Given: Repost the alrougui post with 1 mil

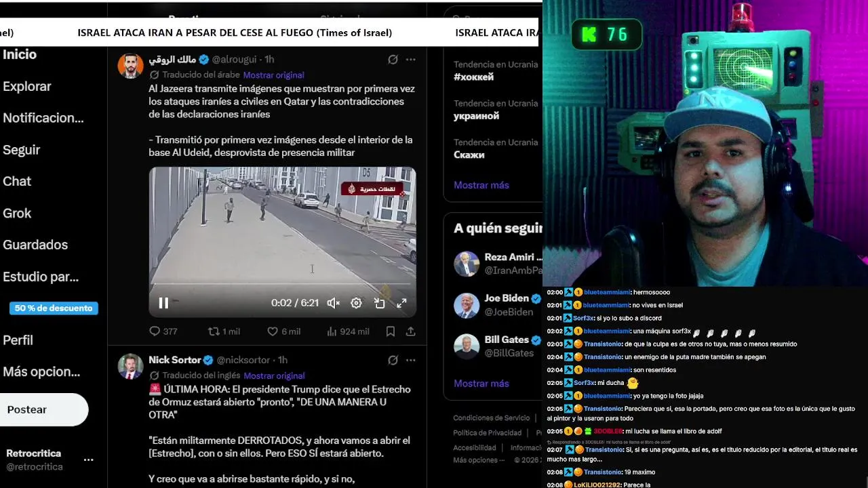Looking at the screenshot, I should pyautogui.click(x=224, y=331).
